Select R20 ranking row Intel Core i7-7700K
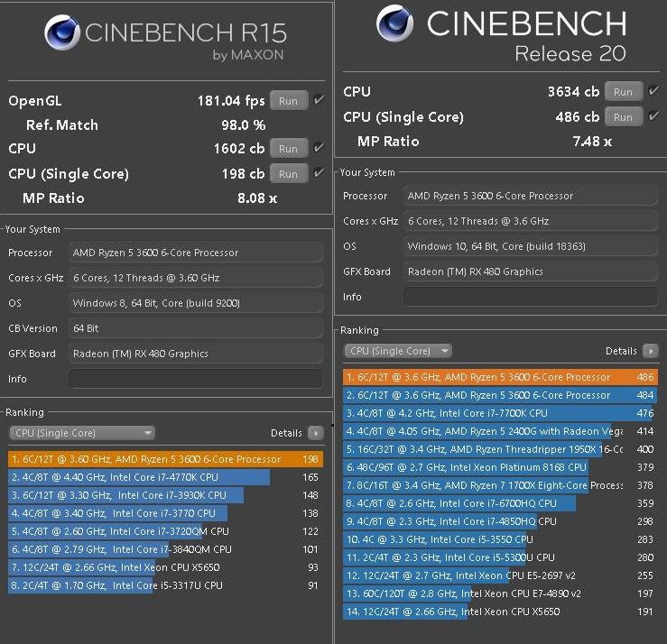667x644 pixels. click(x=500, y=413)
